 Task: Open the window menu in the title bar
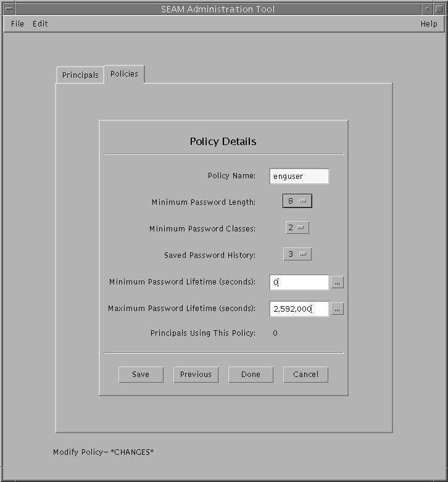tap(7, 9)
